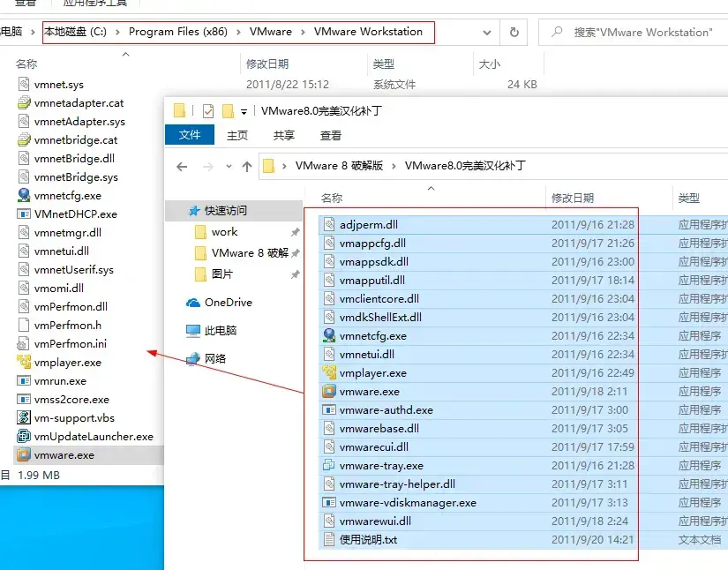The width and height of the screenshot is (728, 570).
Task: Refresh the VMware Workstation folder view
Action: pyautogui.click(x=514, y=32)
